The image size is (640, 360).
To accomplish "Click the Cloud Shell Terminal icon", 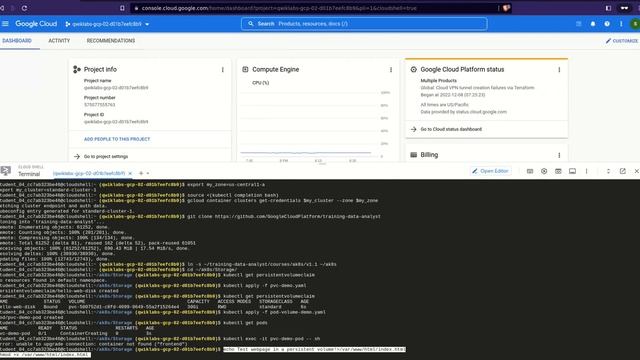I will click(6, 171).
